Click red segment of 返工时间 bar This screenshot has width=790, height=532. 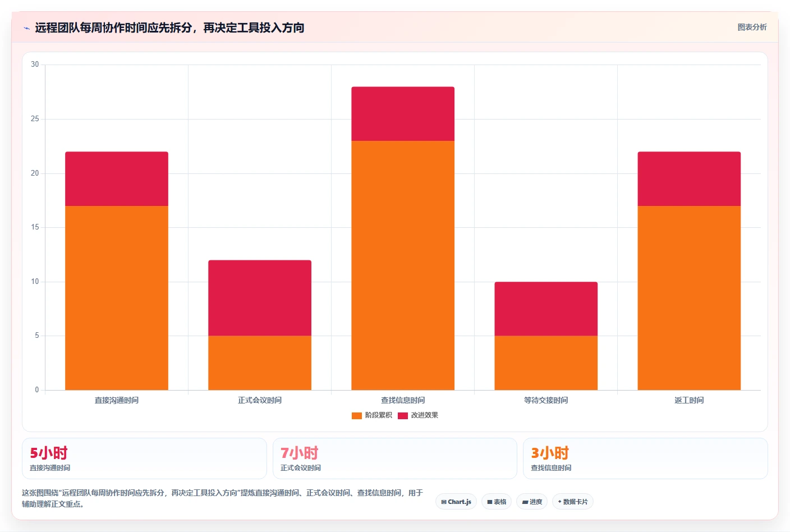(x=689, y=179)
